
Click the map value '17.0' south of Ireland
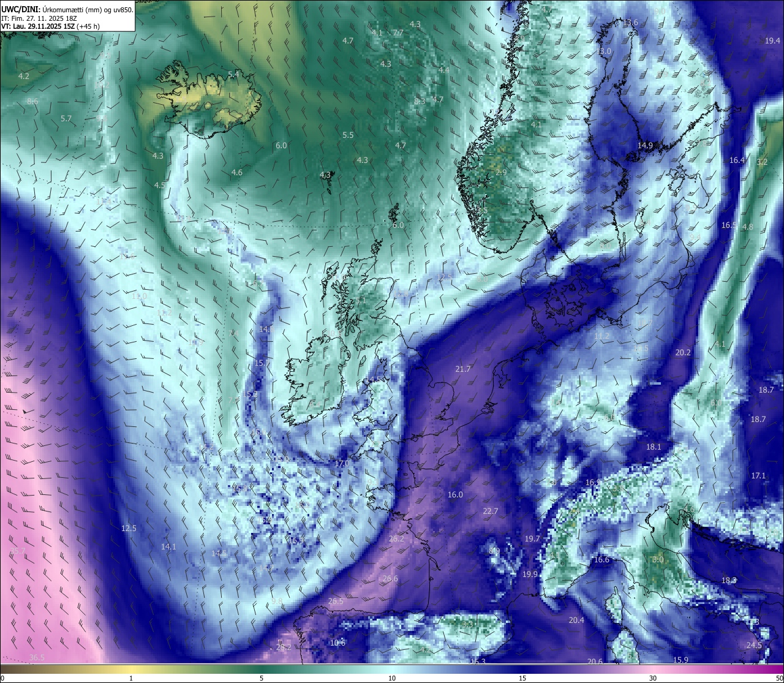(342, 463)
